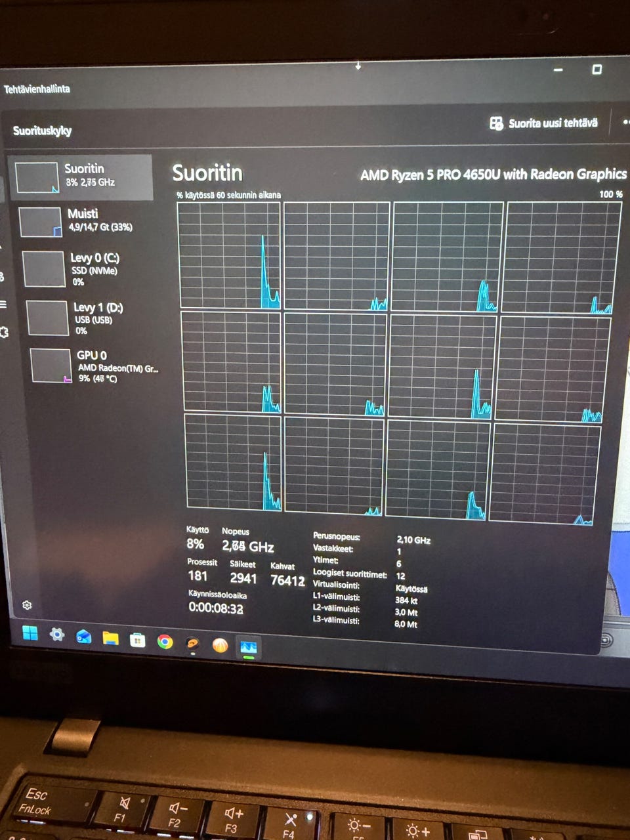Click the Nopeus GHz value
The image size is (630, 840).
pyautogui.click(x=248, y=546)
